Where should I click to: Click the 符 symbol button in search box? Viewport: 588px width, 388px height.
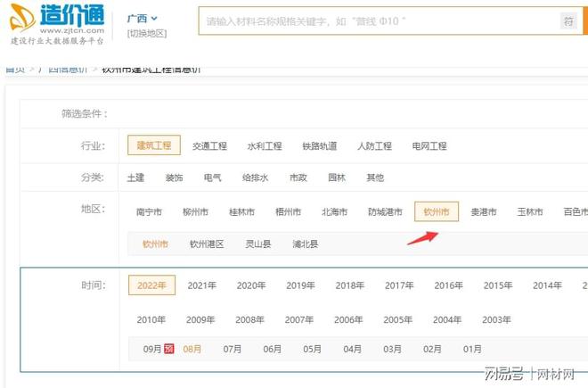[569, 21]
